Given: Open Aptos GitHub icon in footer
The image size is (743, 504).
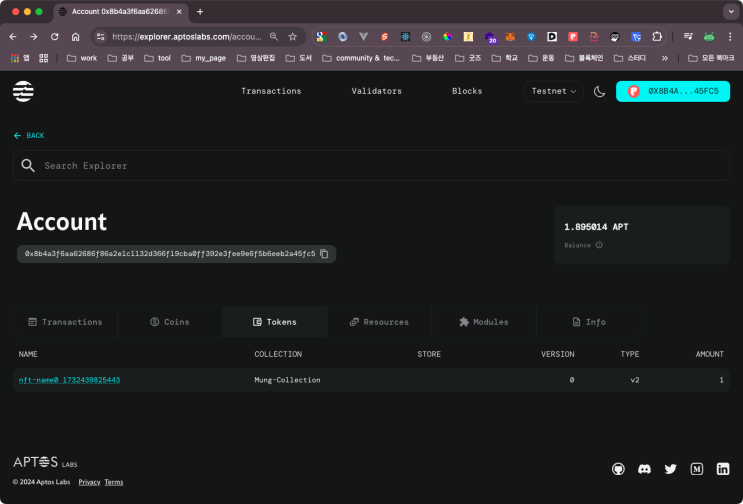Looking at the screenshot, I should coord(618,469).
